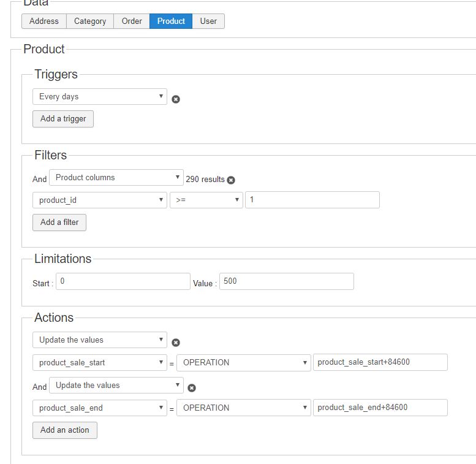This screenshot has height=464, width=476.
Task: Expand the Product columns filter dropdown
Action: click(116, 178)
